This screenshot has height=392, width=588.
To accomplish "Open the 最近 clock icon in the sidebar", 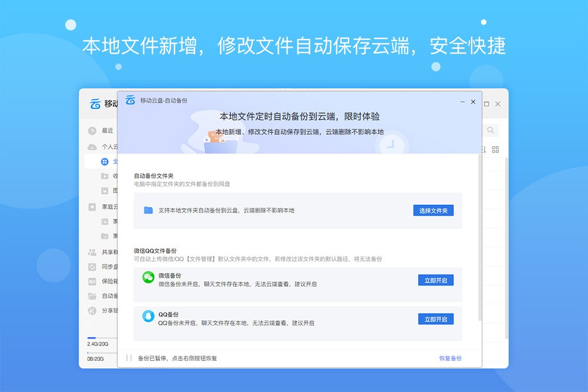I will coord(92,131).
